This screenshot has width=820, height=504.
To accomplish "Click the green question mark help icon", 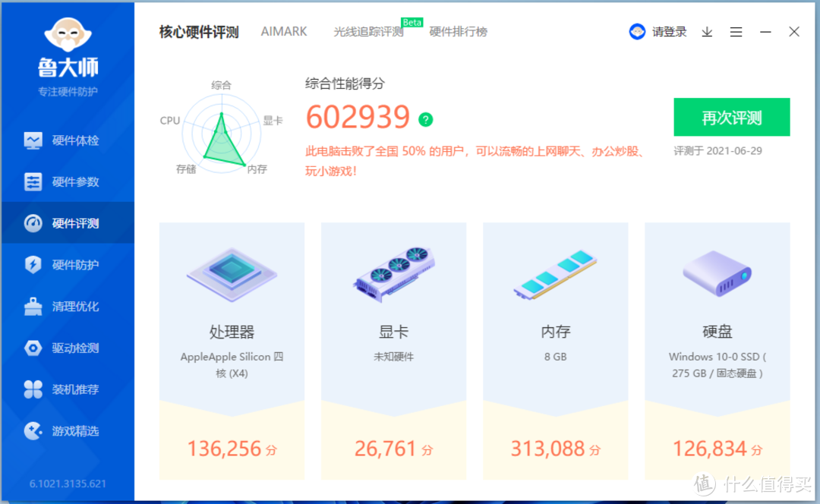I will click(x=426, y=119).
